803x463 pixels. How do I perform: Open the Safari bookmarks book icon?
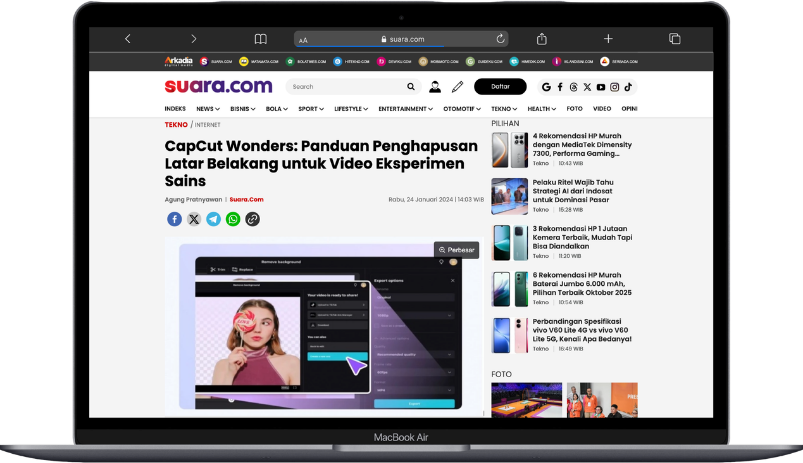tap(261, 39)
